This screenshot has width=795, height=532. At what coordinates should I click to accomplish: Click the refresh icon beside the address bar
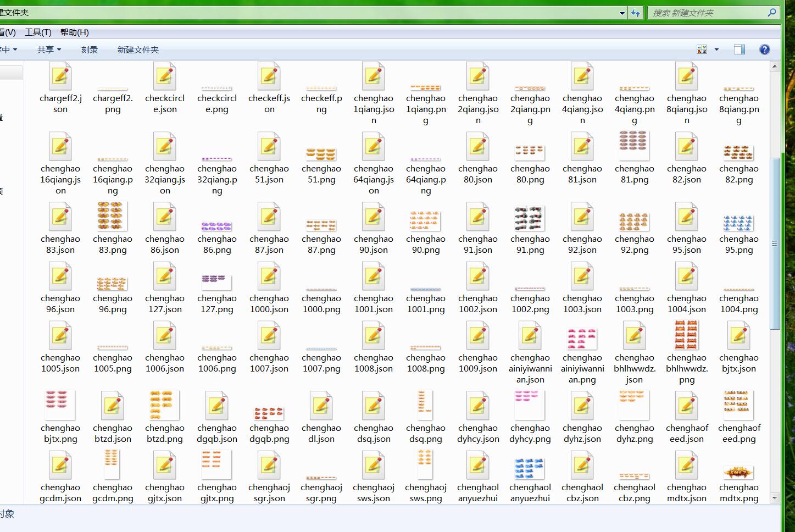tap(636, 13)
